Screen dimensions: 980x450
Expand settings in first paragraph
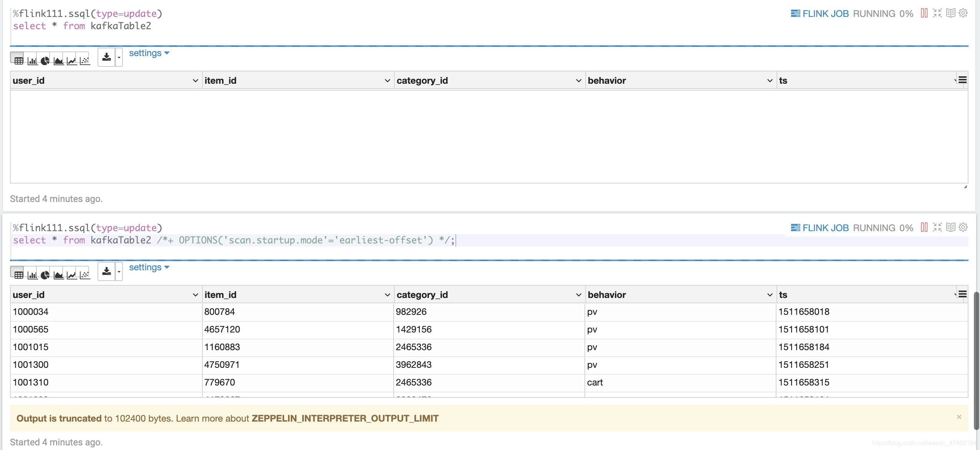pyautogui.click(x=149, y=53)
